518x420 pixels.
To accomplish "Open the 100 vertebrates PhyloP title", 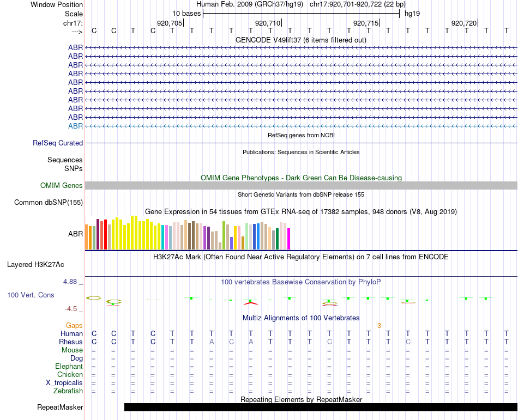I will coord(300,282).
